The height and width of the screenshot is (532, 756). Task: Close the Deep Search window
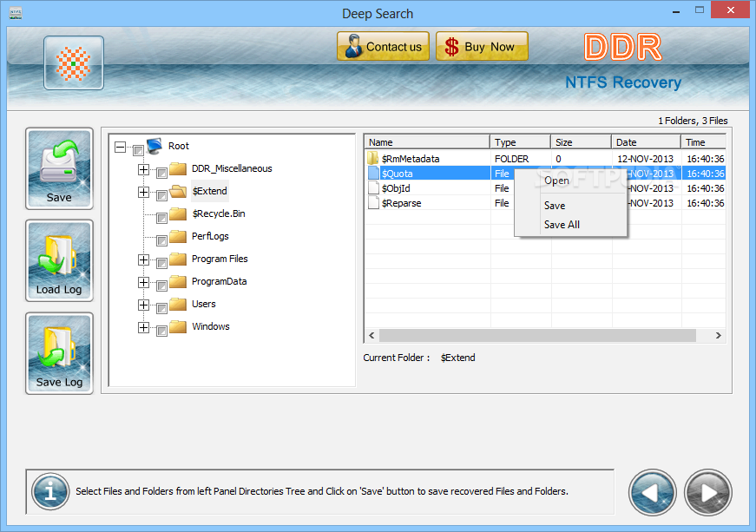pyautogui.click(x=731, y=10)
